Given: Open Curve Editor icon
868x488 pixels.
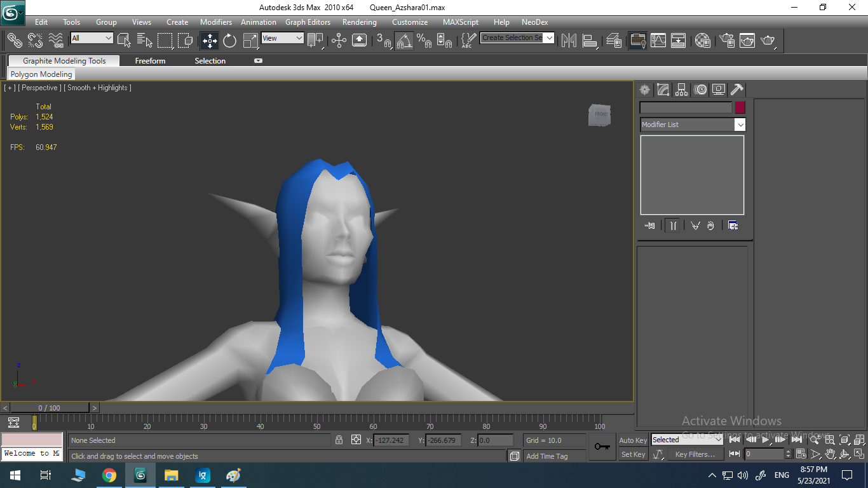Looking at the screenshot, I should (x=658, y=40).
